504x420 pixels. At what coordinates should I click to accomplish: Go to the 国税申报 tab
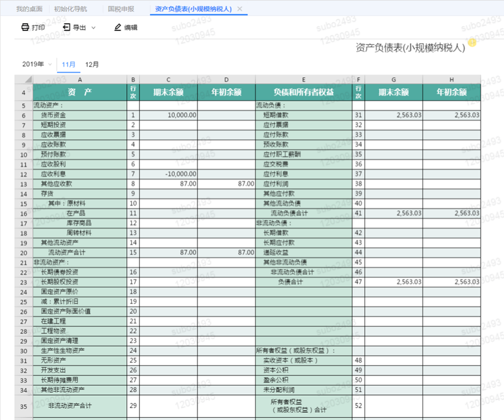pyautogui.click(x=121, y=9)
